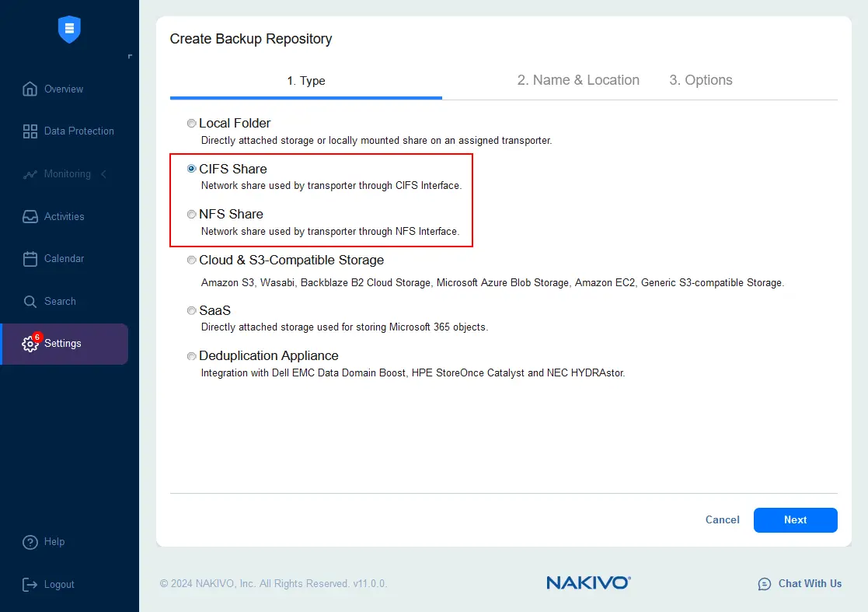Viewport: 868px width, 612px height.
Task: Click the Calendar icon in sidebar
Action: pos(30,259)
